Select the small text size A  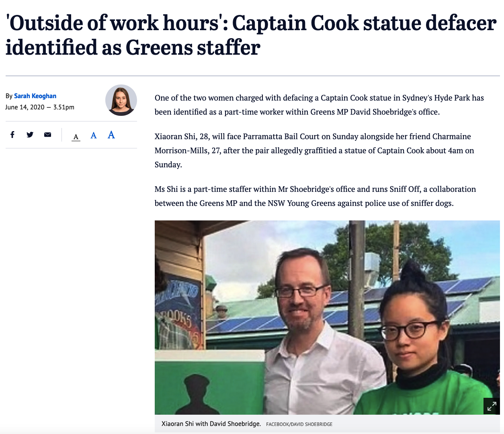(76, 137)
